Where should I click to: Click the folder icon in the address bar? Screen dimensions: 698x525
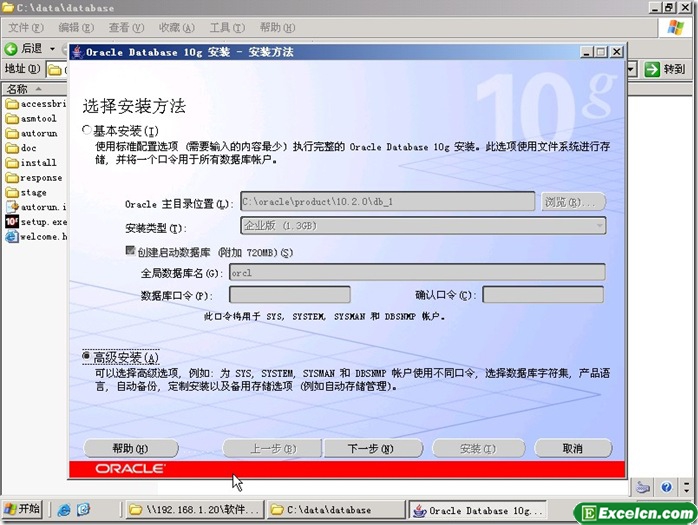(55, 70)
